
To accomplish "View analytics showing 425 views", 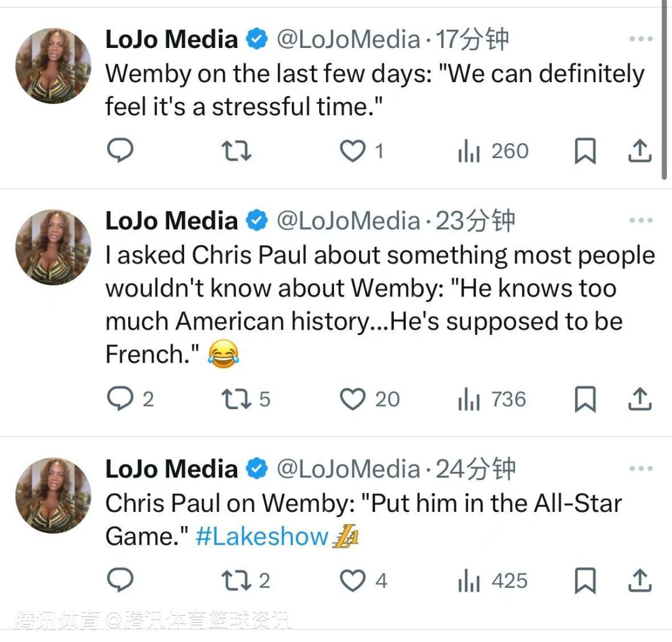I will point(492,581).
